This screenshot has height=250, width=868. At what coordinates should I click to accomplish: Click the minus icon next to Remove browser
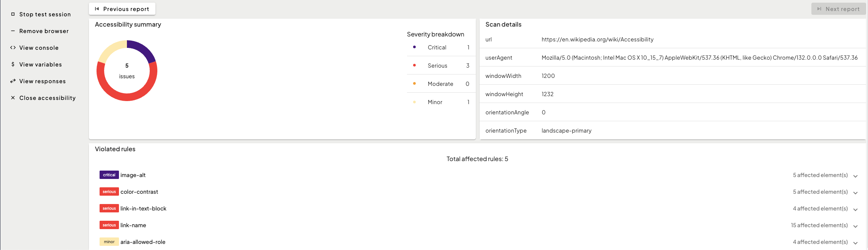(x=13, y=31)
